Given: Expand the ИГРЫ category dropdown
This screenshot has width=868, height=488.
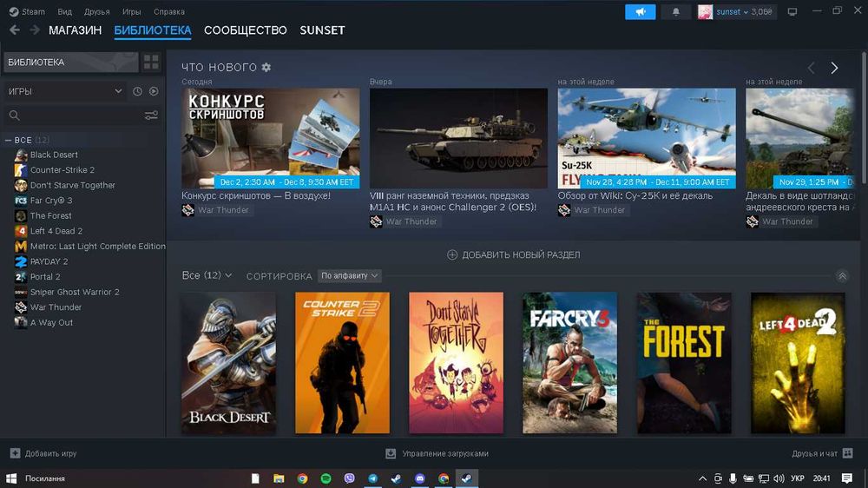Looking at the screenshot, I should point(63,91).
